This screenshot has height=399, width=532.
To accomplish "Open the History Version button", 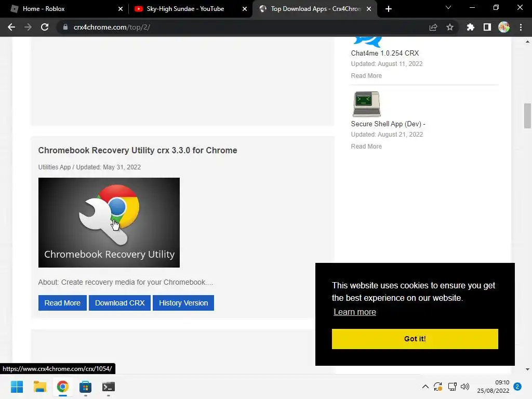I will pyautogui.click(x=183, y=303).
